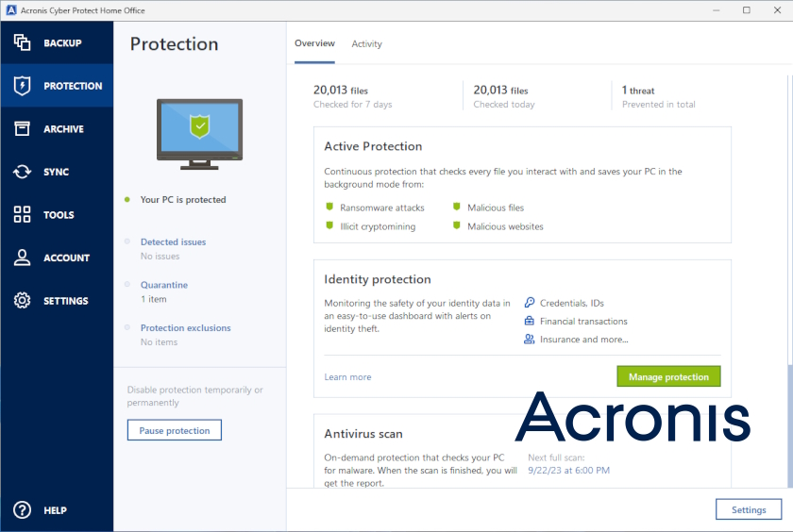Click the Antivirus scan heading
This screenshot has height=532, width=793.
(363, 434)
